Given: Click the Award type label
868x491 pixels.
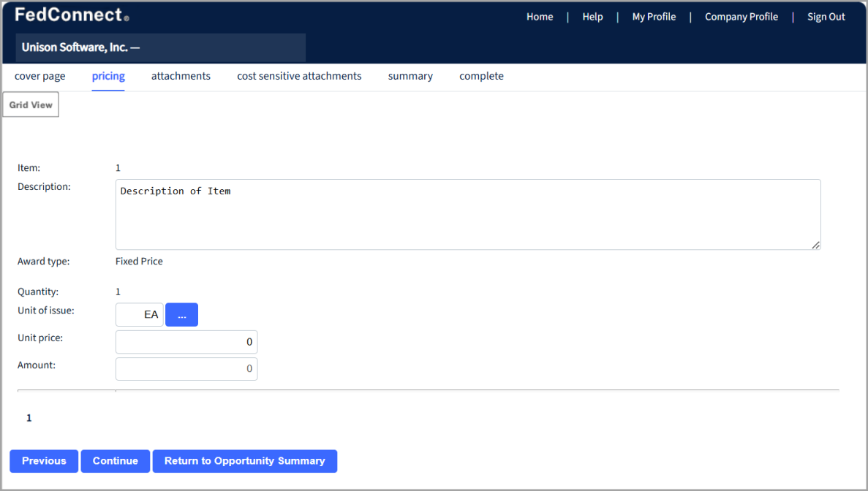Looking at the screenshot, I should [43, 262].
